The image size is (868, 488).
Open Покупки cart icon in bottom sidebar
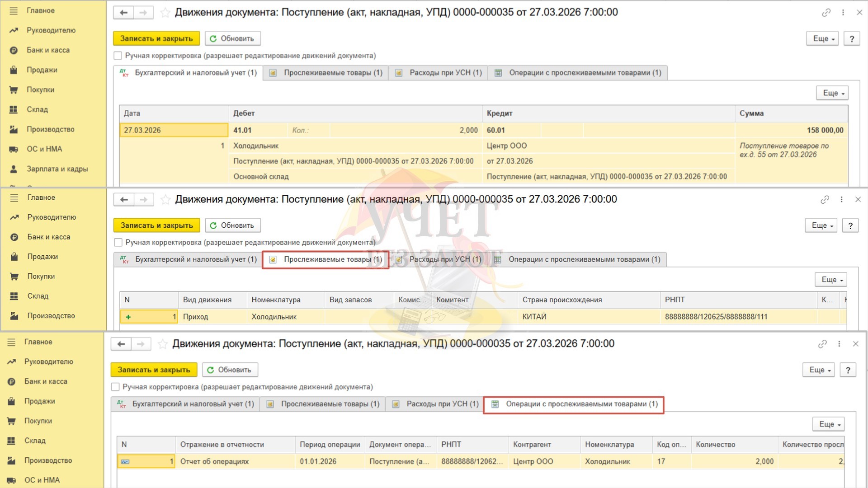tap(12, 421)
